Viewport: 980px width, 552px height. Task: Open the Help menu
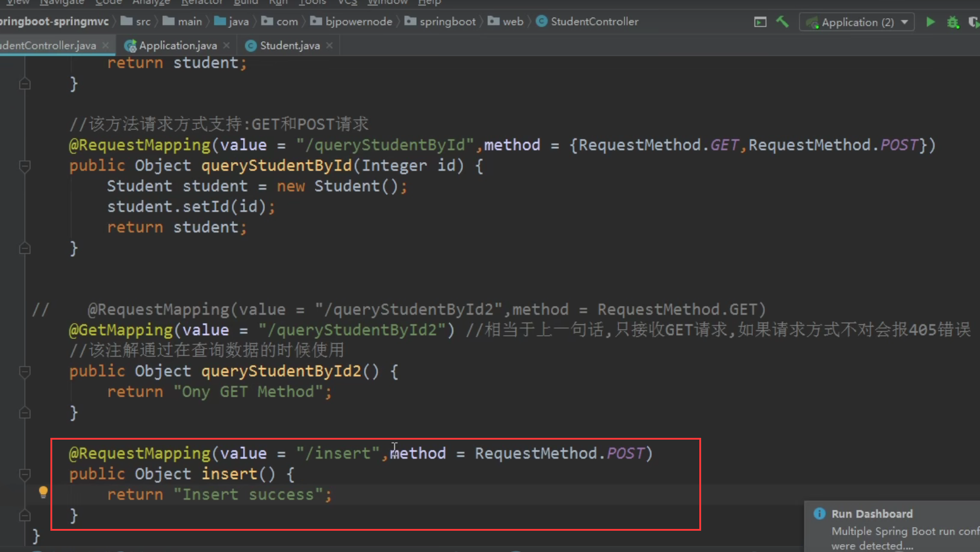[x=429, y=2]
